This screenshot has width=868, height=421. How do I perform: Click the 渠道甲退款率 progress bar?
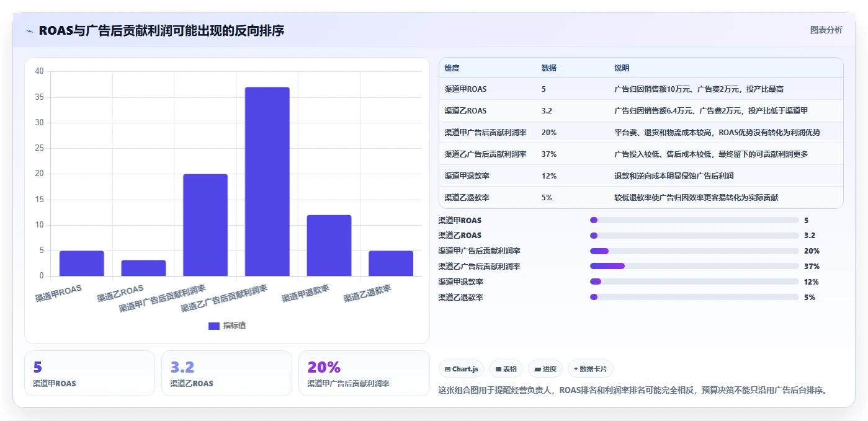tap(694, 281)
